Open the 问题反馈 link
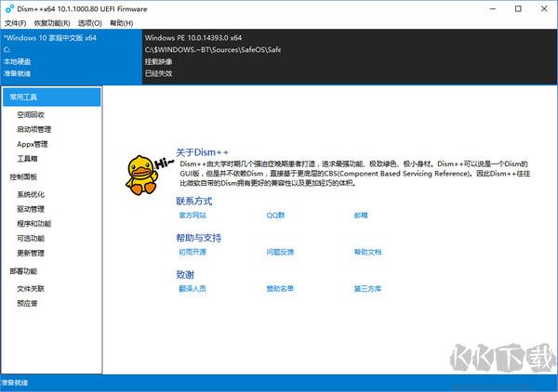Image resolution: width=558 pixels, height=392 pixels. pos(280,252)
